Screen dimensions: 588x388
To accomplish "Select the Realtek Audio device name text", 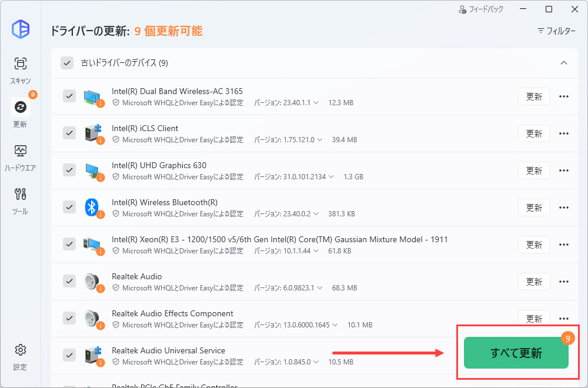I will pyautogui.click(x=137, y=277).
